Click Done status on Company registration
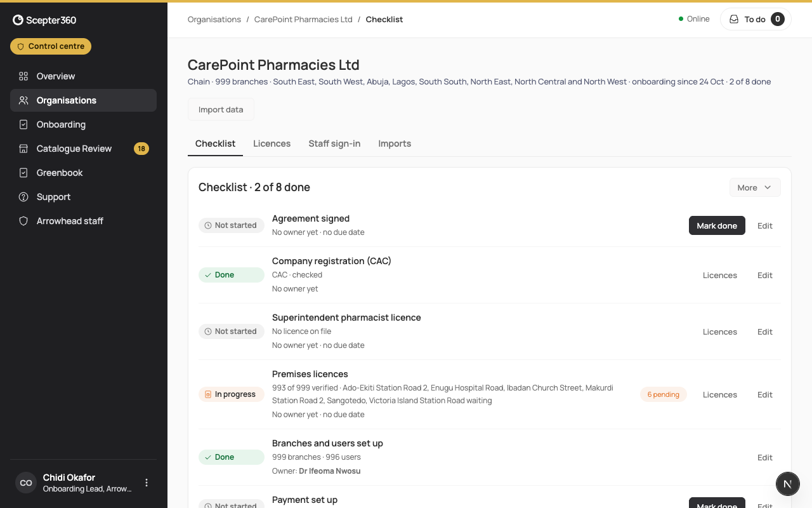Image resolution: width=812 pixels, height=508 pixels. [232, 275]
